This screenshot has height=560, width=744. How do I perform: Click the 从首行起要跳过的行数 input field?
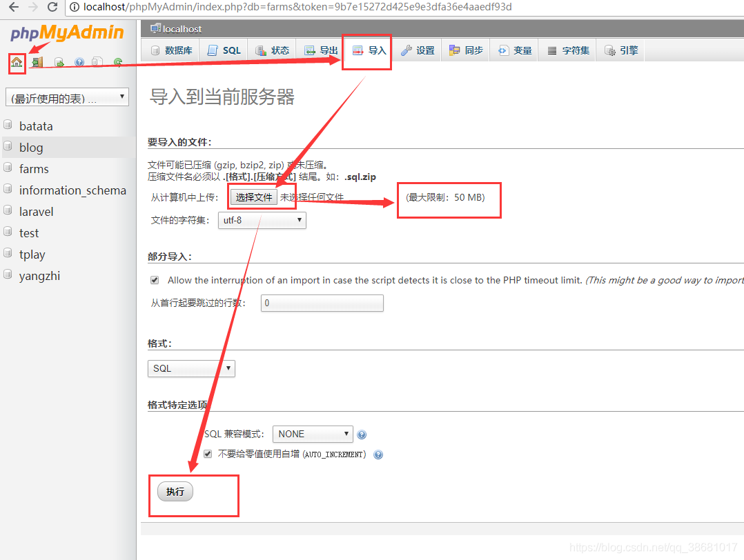[x=322, y=303]
